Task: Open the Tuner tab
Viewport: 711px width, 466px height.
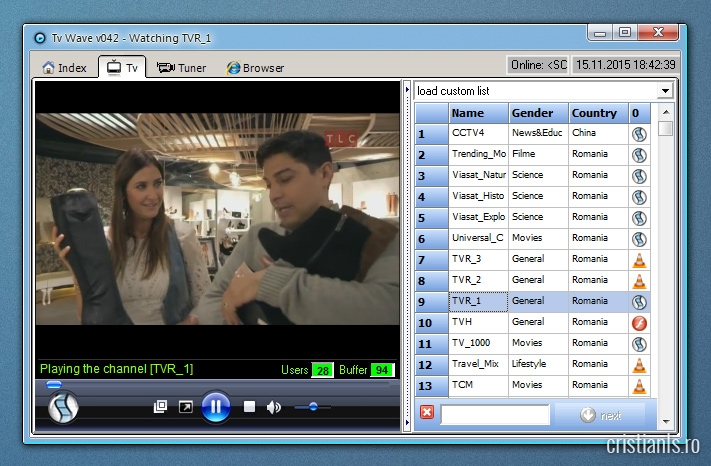Action: click(x=181, y=68)
